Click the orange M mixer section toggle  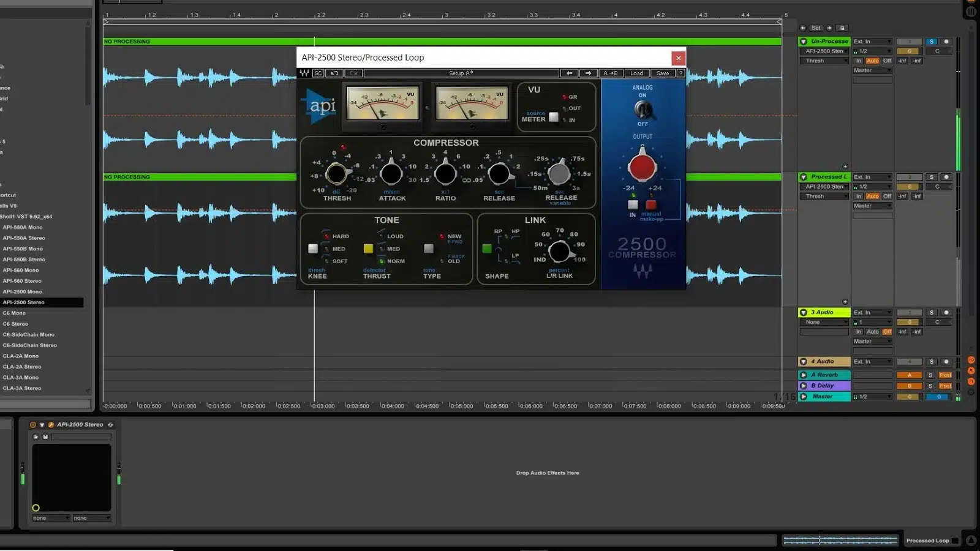(x=971, y=381)
